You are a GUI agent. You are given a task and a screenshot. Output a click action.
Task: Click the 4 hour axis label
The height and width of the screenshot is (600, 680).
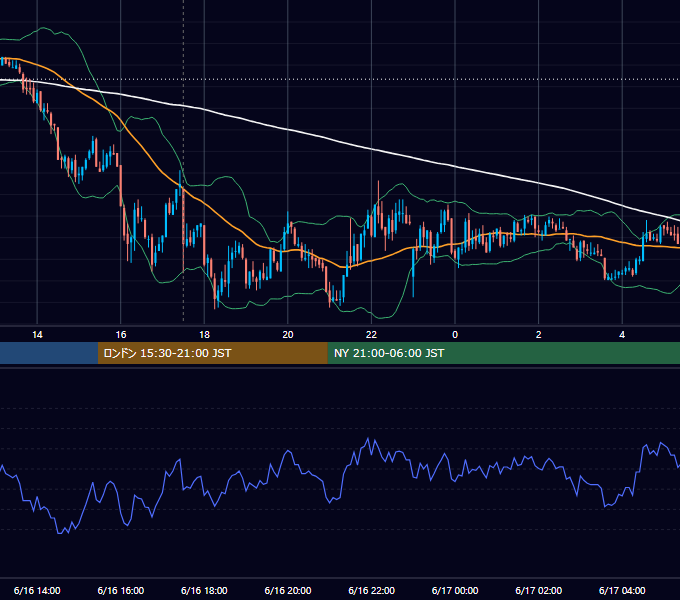pos(622,335)
